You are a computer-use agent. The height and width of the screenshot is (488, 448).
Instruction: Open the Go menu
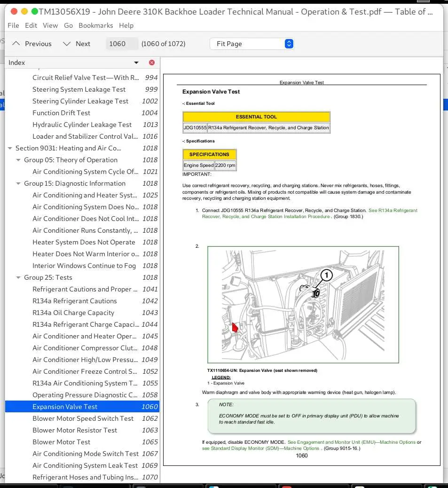tap(69, 25)
